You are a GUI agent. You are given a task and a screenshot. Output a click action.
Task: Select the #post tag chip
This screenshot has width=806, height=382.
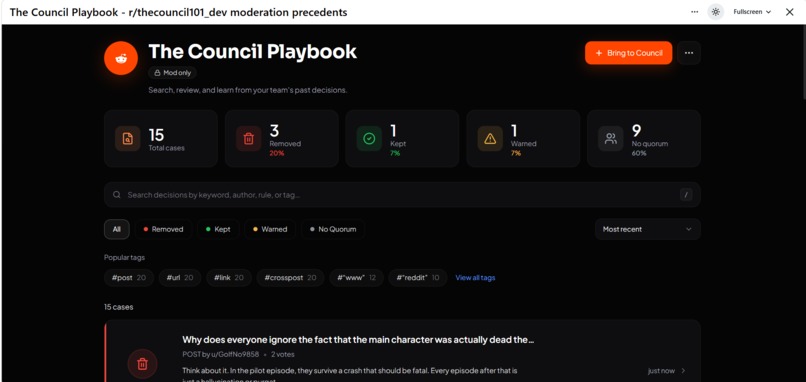[x=129, y=278]
